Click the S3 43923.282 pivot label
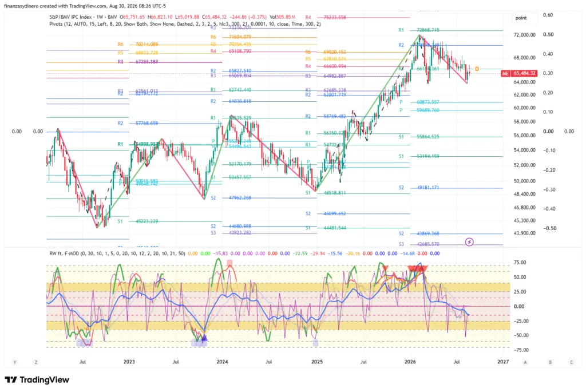Viewport: 586px width, 392px height. pos(231,233)
